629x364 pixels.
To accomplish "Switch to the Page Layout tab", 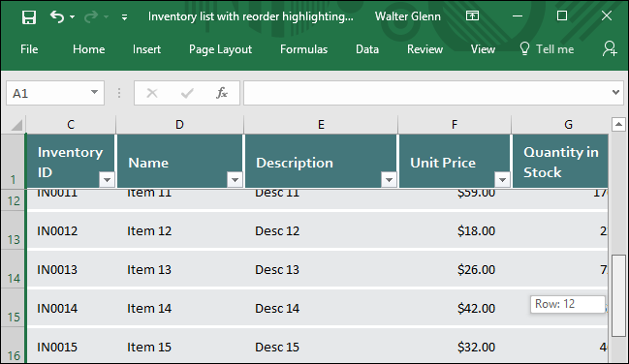I will [x=220, y=49].
